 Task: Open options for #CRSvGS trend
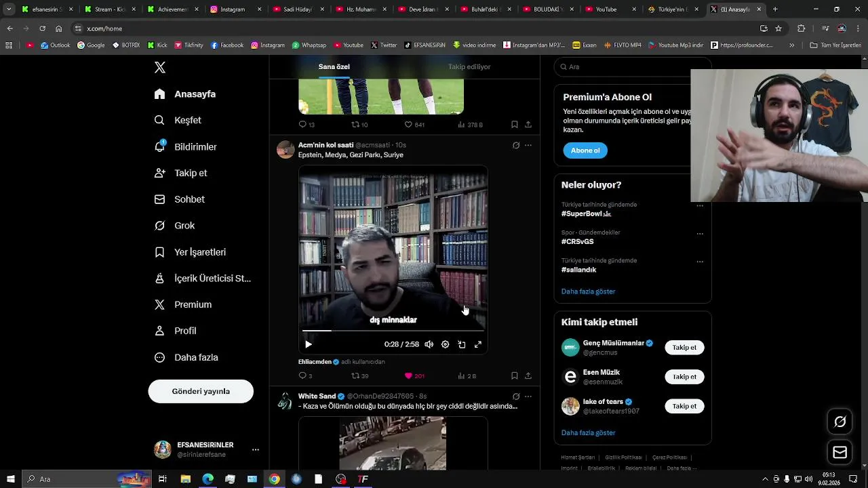click(700, 234)
